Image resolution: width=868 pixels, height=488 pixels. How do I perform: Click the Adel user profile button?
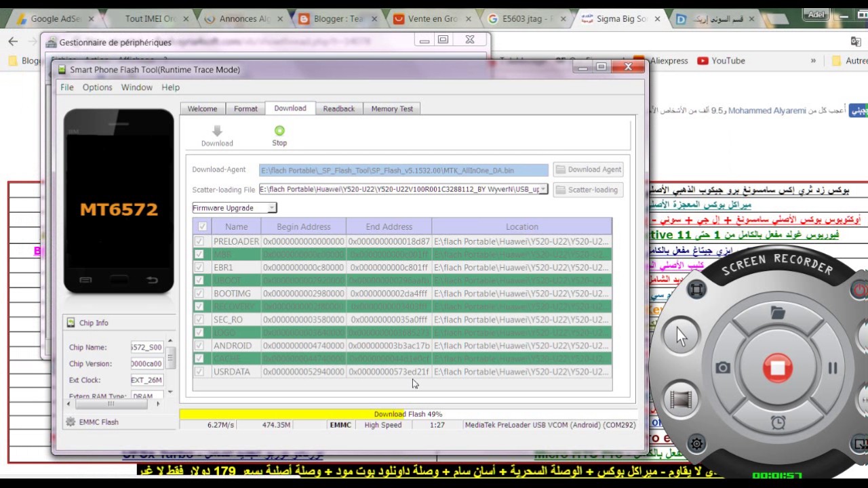(x=816, y=14)
